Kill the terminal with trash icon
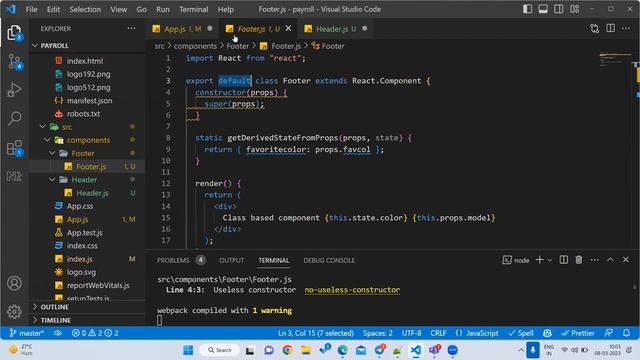Viewport: 640px width, 360px height. point(579,260)
